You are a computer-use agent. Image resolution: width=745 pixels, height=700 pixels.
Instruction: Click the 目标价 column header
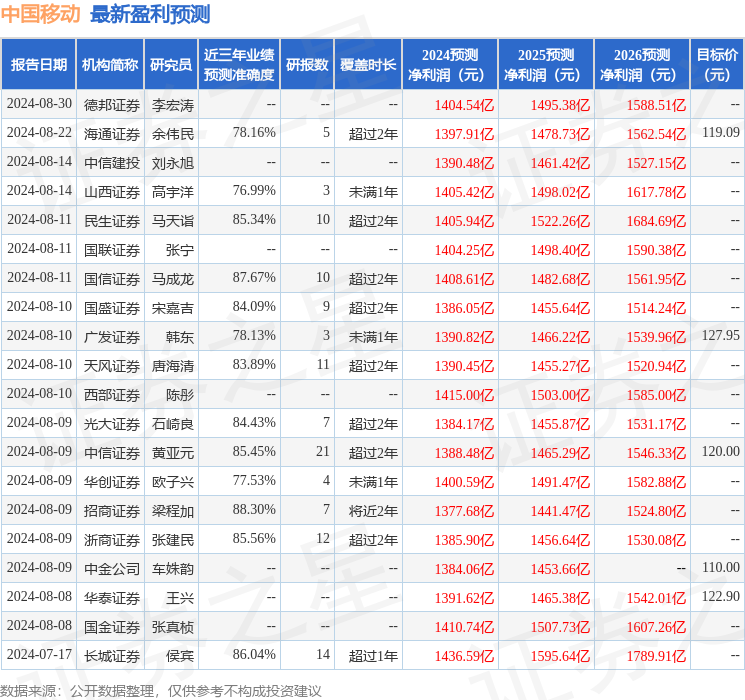pyautogui.click(x=717, y=65)
